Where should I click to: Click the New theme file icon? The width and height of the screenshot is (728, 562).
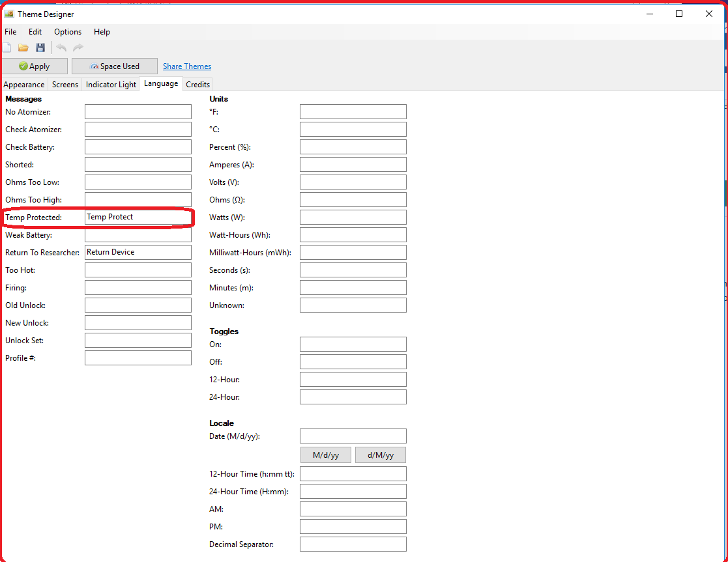(7, 48)
